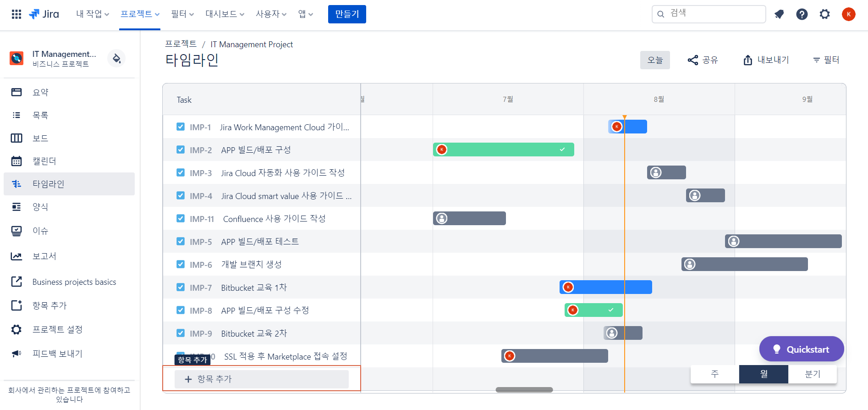Click the 내보내기 export button
The height and width of the screenshot is (410, 868).
[766, 60]
